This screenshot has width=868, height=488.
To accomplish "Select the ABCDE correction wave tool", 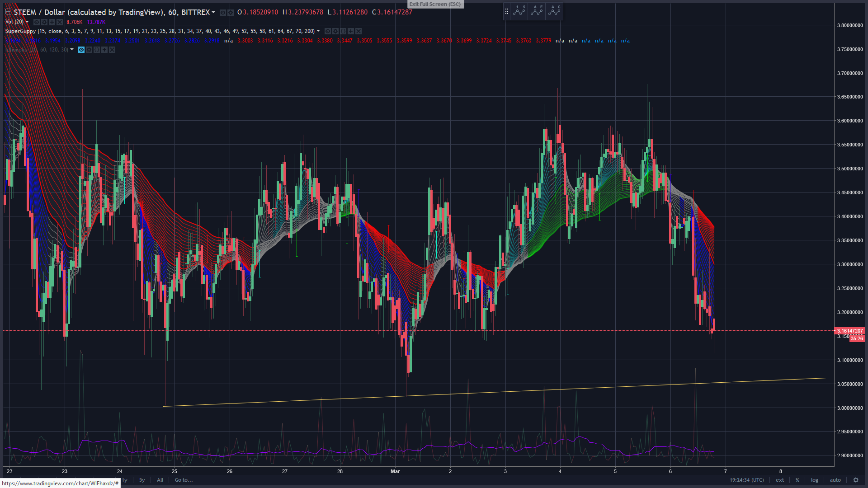I will click(537, 11).
